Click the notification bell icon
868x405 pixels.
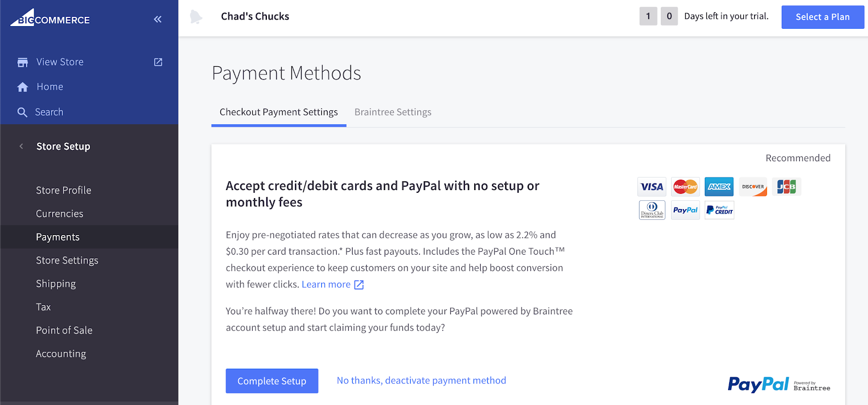pyautogui.click(x=196, y=17)
